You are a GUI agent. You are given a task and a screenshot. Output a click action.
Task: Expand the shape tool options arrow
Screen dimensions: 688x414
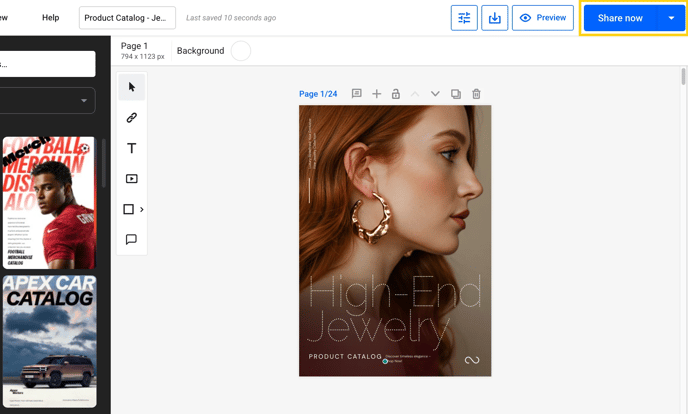[x=142, y=210]
